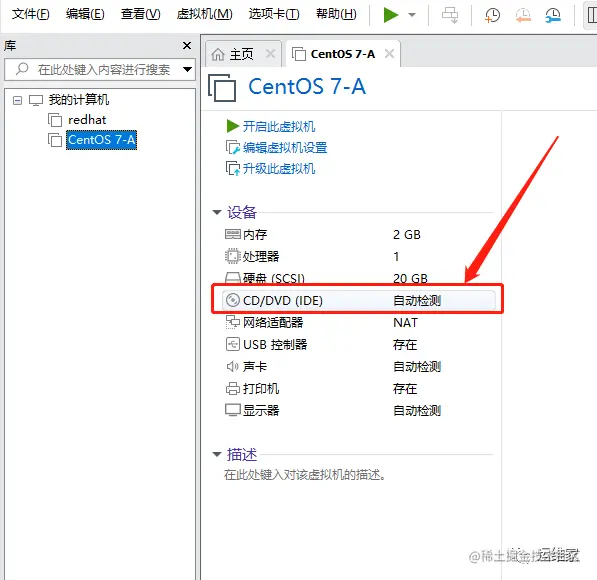Click the 2 GB memory value
The height and width of the screenshot is (580, 597).
tap(407, 235)
